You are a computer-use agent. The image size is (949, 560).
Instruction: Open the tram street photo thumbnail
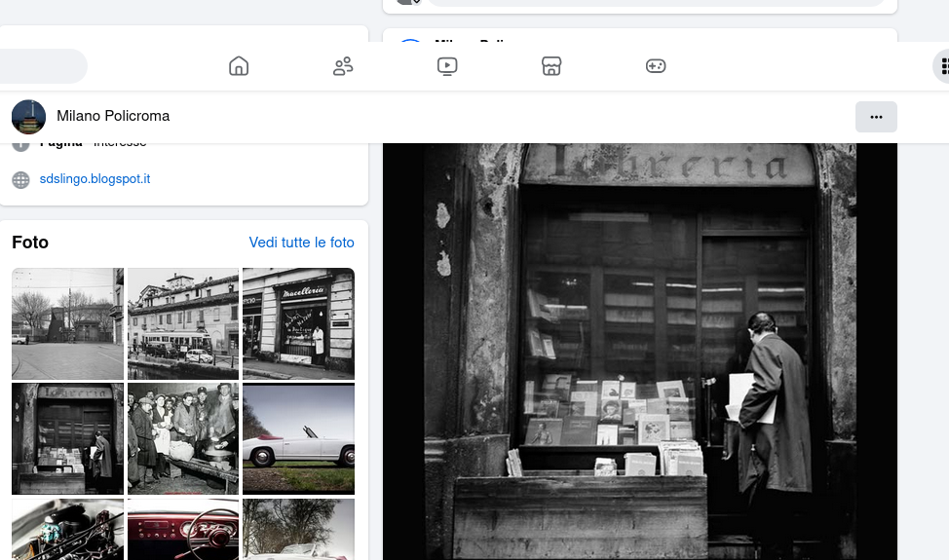click(183, 323)
